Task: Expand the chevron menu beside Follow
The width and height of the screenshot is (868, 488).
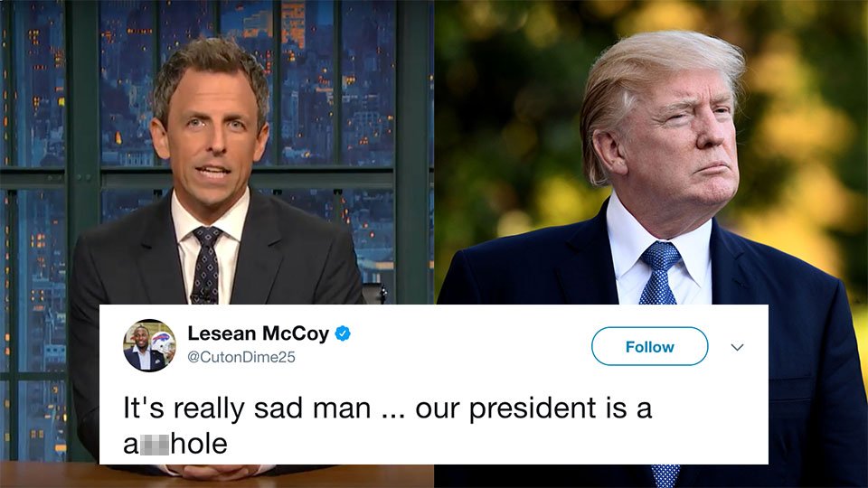Action: (x=737, y=347)
